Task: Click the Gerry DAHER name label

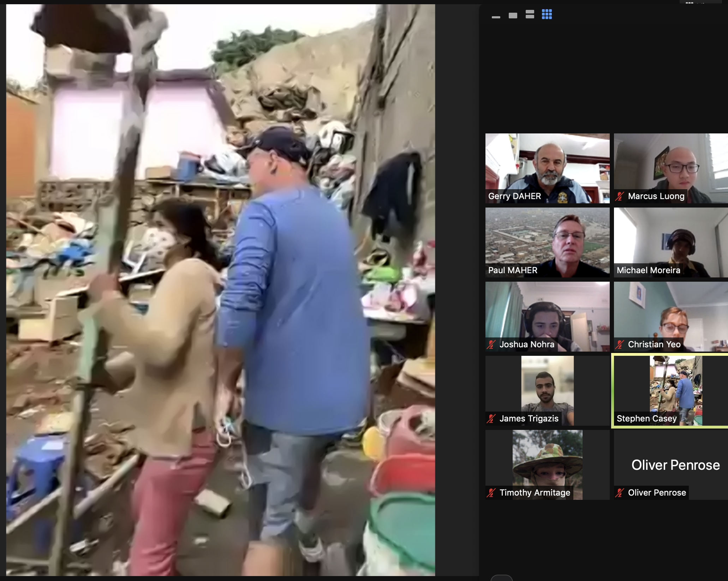Action: point(514,196)
